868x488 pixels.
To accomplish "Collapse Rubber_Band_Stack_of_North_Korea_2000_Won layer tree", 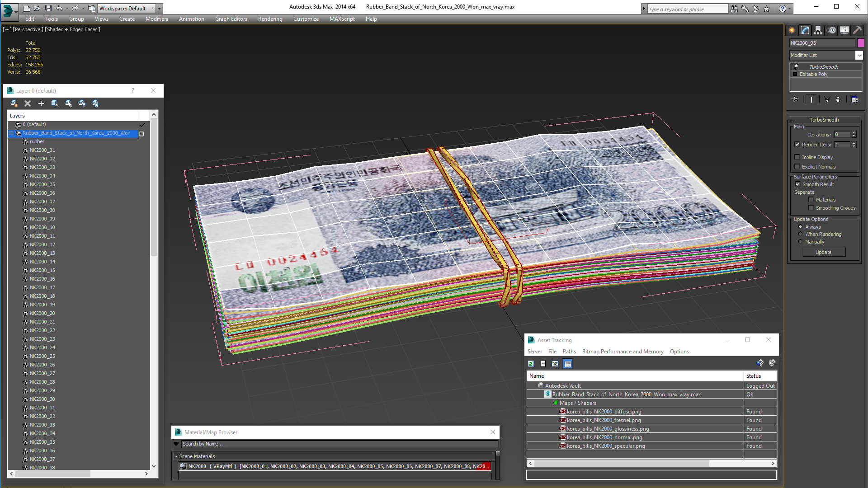I will pyautogui.click(x=11, y=133).
